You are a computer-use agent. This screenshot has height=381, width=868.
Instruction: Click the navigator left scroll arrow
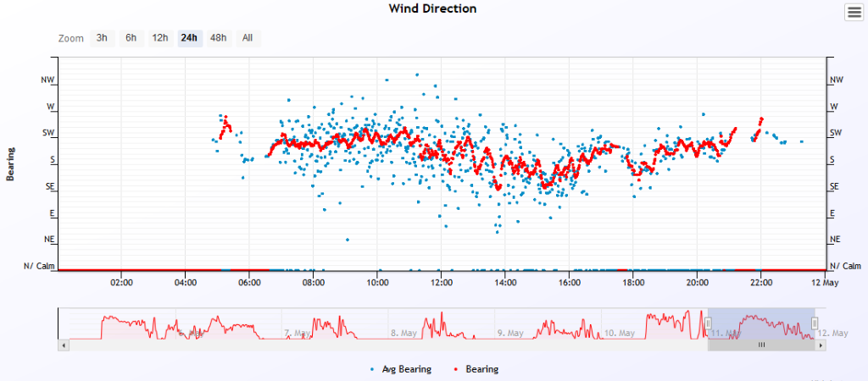(x=64, y=345)
